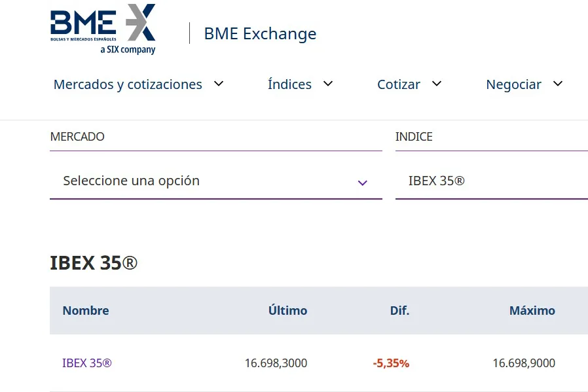The height and width of the screenshot is (392, 588).
Task: Open the Cotizar menu
Action: (397, 84)
